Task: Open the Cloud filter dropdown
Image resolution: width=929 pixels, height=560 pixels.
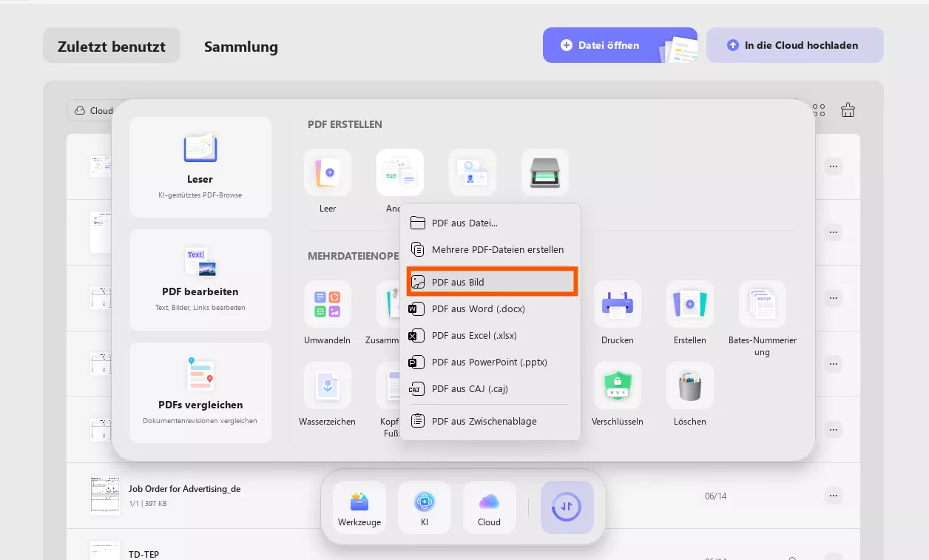Action: click(92, 110)
